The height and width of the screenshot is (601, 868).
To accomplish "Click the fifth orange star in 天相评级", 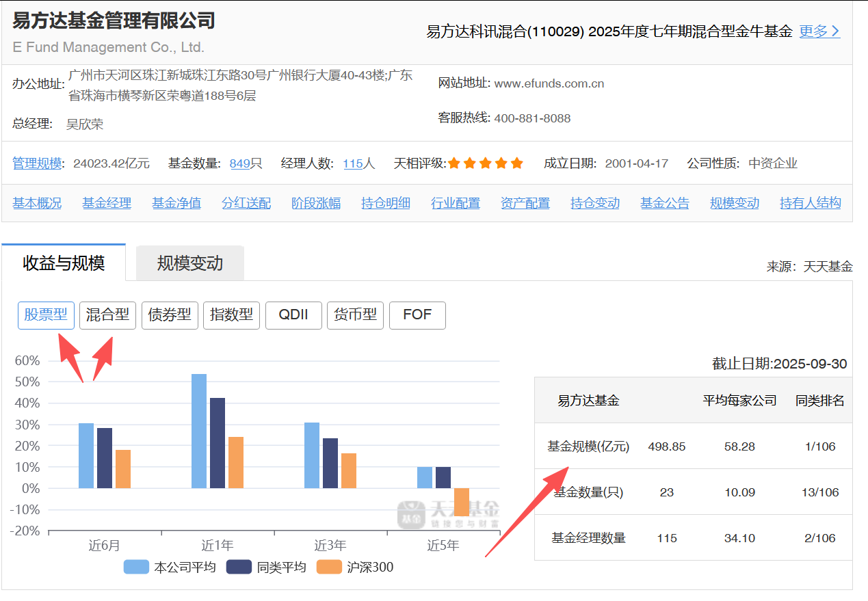I will [517, 163].
